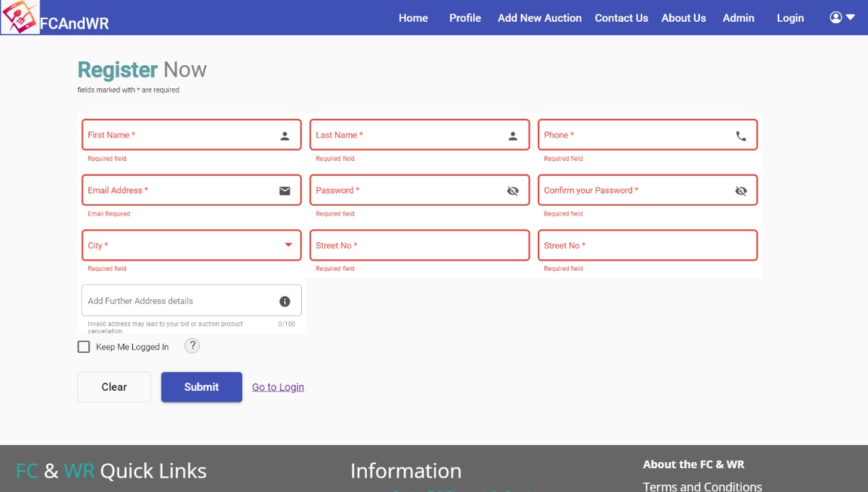Select About Us in the top menu

pyautogui.click(x=684, y=18)
